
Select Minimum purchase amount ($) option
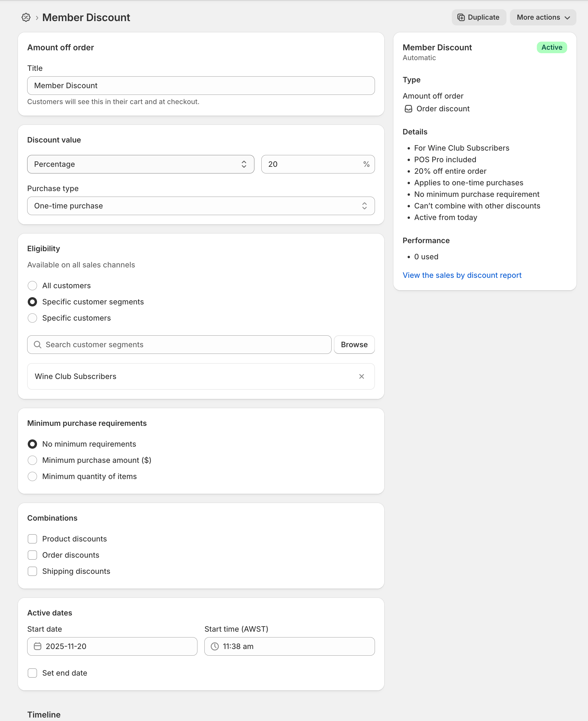click(32, 460)
